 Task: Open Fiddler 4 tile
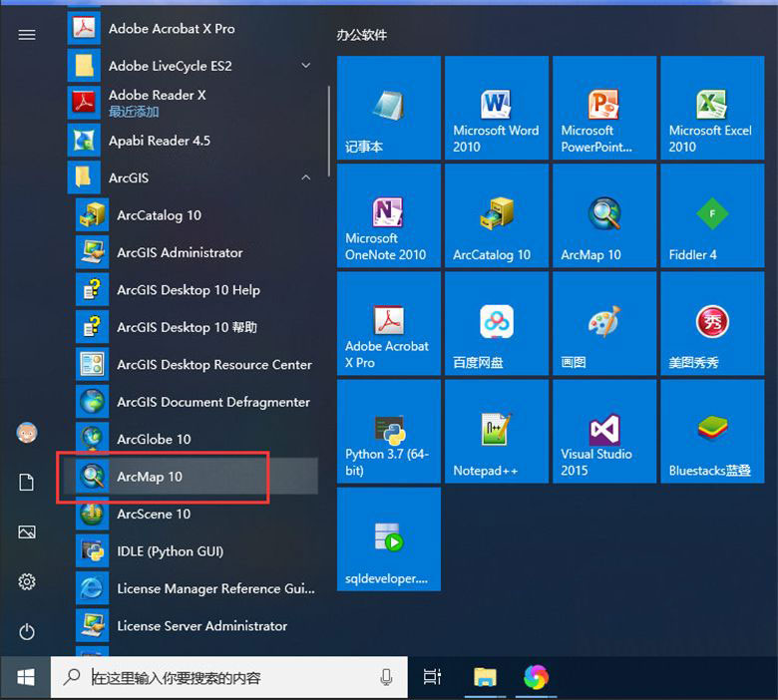click(712, 215)
